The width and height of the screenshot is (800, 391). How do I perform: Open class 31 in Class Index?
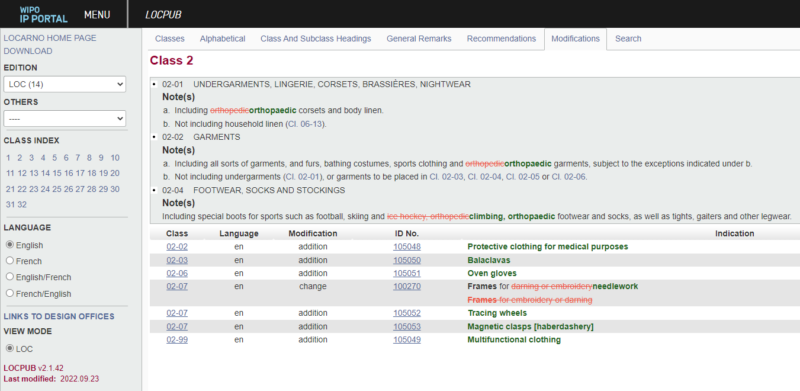pyautogui.click(x=10, y=205)
